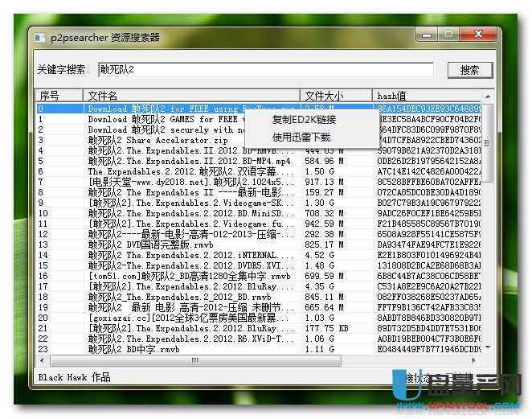Maximize the p2psearcher window
Image resolution: width=532 pixels, height=419 pixels.
tap(448, 35)
